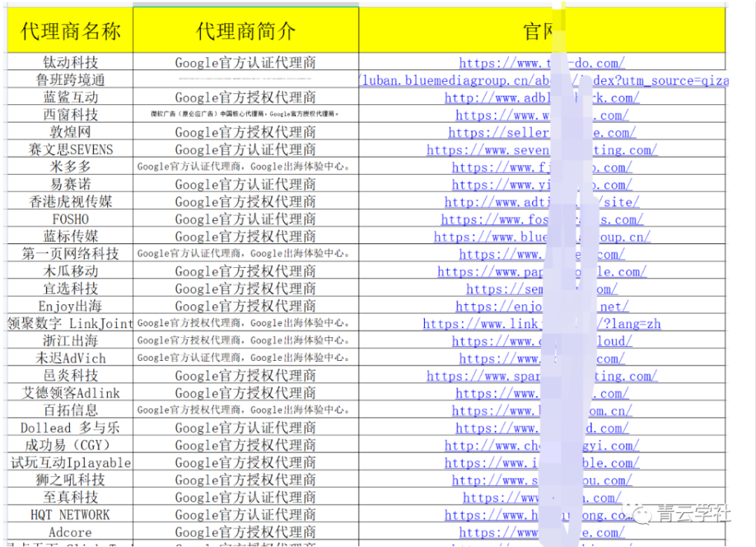Click the Dollead 多与乐 name cell
The width and height of the screenshot is (756, 547).
click(x=70, y=428)
